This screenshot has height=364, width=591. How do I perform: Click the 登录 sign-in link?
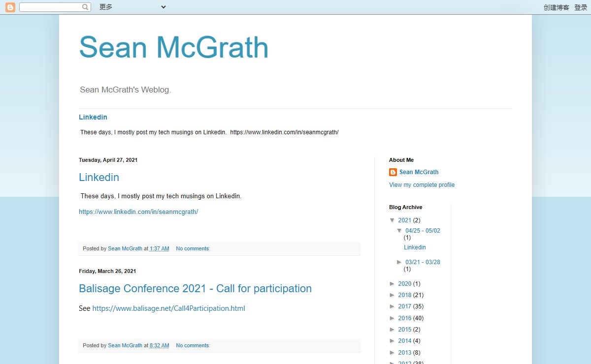click(x=581, y=7)
